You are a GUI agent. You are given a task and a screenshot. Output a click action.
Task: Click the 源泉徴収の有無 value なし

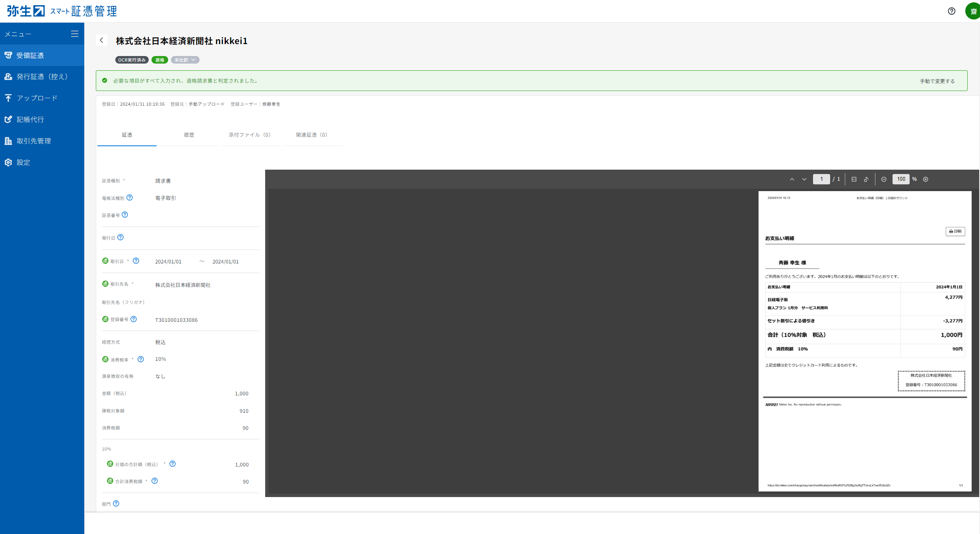(x=160, y=376)
